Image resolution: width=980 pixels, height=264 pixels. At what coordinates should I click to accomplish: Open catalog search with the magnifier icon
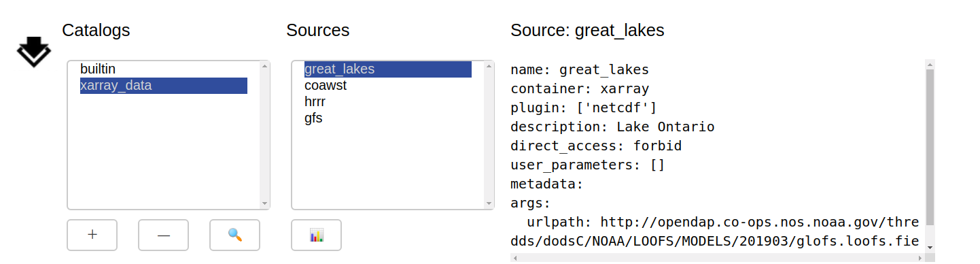click(x=234, y=235)
